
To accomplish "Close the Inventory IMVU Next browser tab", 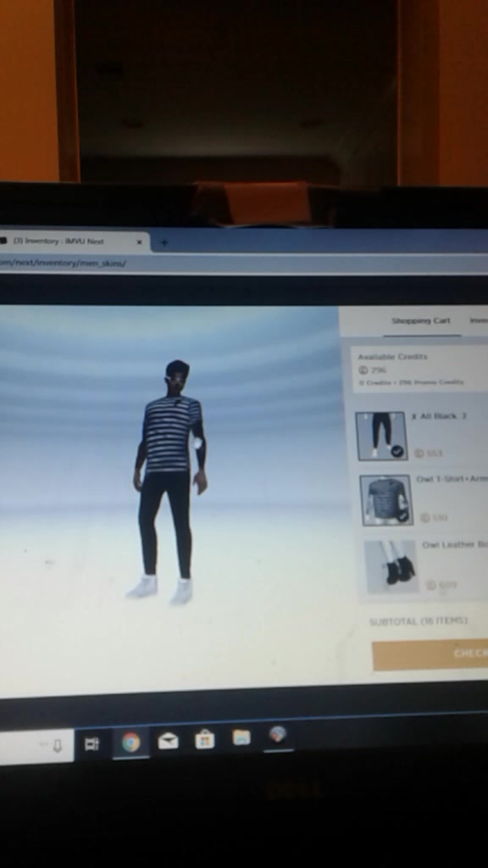I will pyautogui.click(x=140, y=242).
